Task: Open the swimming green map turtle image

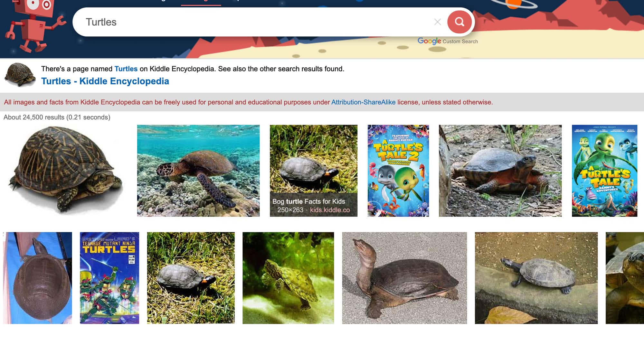Action: (x=288, y=278)
